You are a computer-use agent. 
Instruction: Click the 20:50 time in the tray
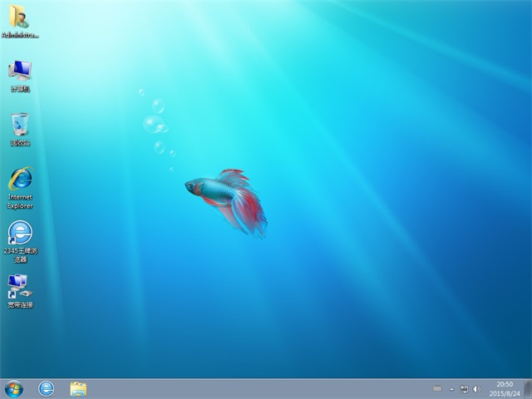click(505, 384)
